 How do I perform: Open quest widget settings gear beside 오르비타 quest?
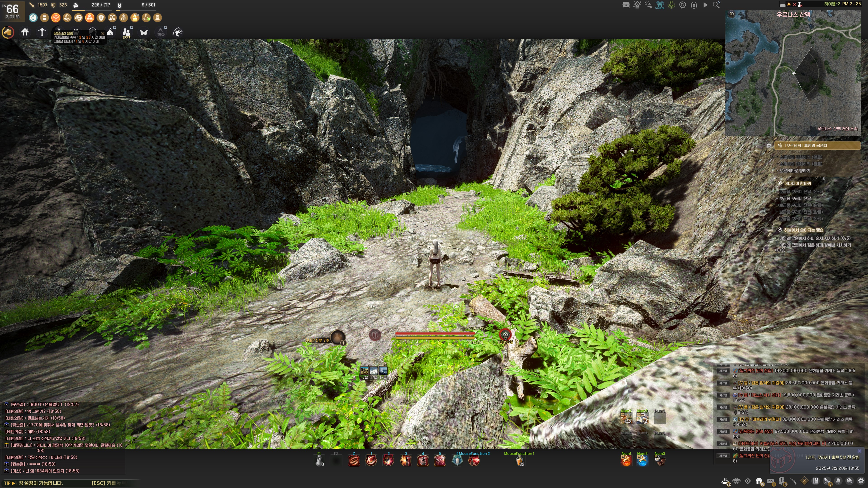point(769,145)
